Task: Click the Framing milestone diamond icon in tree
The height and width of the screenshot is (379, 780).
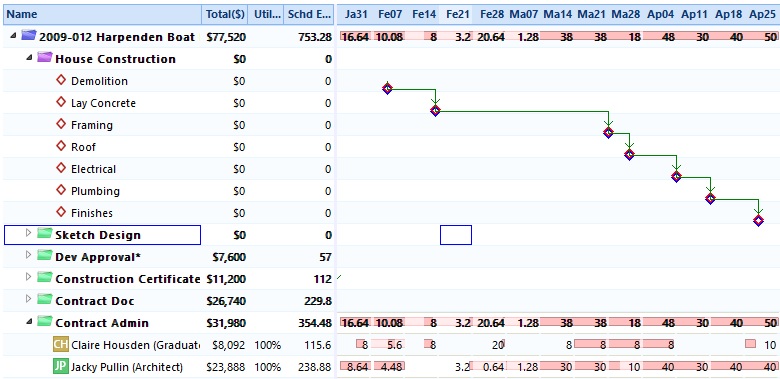Action: pos(61,123)
